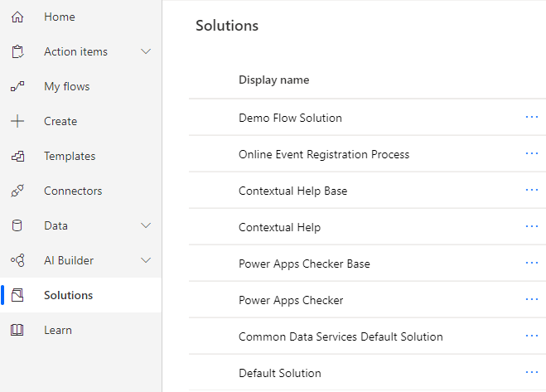546x392 pixels.
Task: Click the Connectors plug icon
Action: coord(17,191)
